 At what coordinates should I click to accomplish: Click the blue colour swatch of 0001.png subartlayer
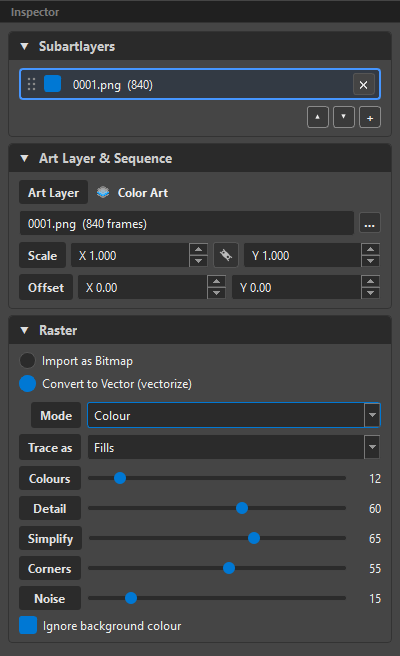click(x=53, y=84)
